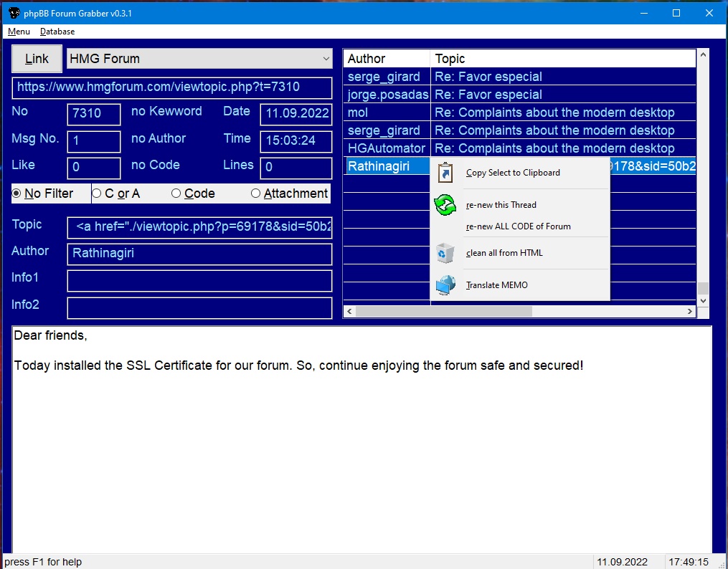
Task: Enable the Code filter radio button
Action: click(x=176, y=193)
